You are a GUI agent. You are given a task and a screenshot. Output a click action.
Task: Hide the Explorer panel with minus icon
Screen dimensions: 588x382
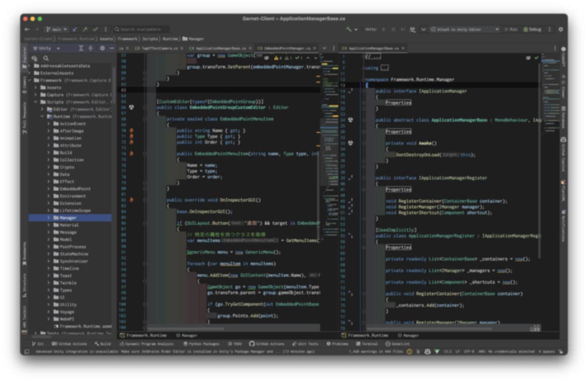112,48
